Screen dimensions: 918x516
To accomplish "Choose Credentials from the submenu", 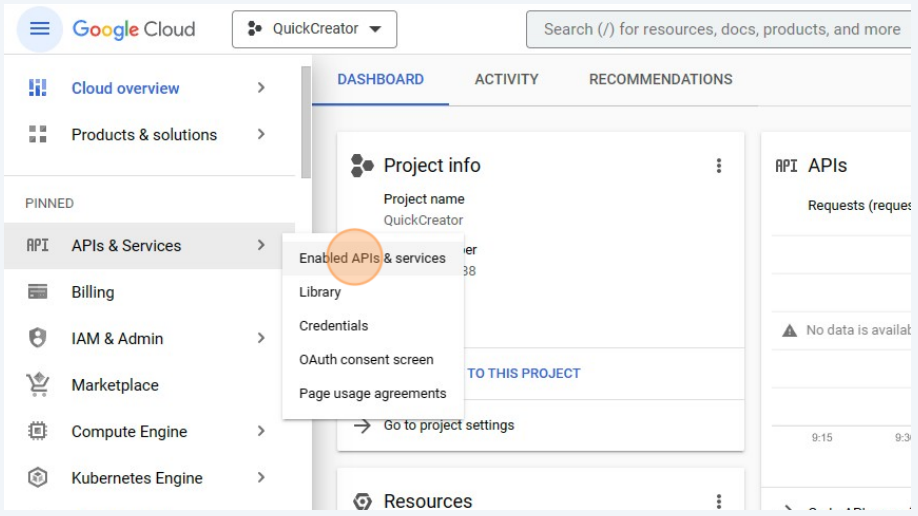I will (x=373, y=326).
